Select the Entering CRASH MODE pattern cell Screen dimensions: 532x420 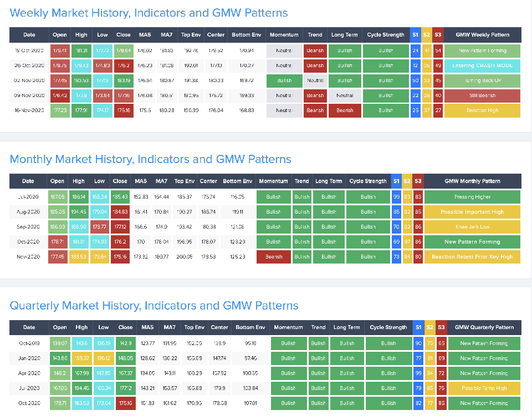[482, 65]
